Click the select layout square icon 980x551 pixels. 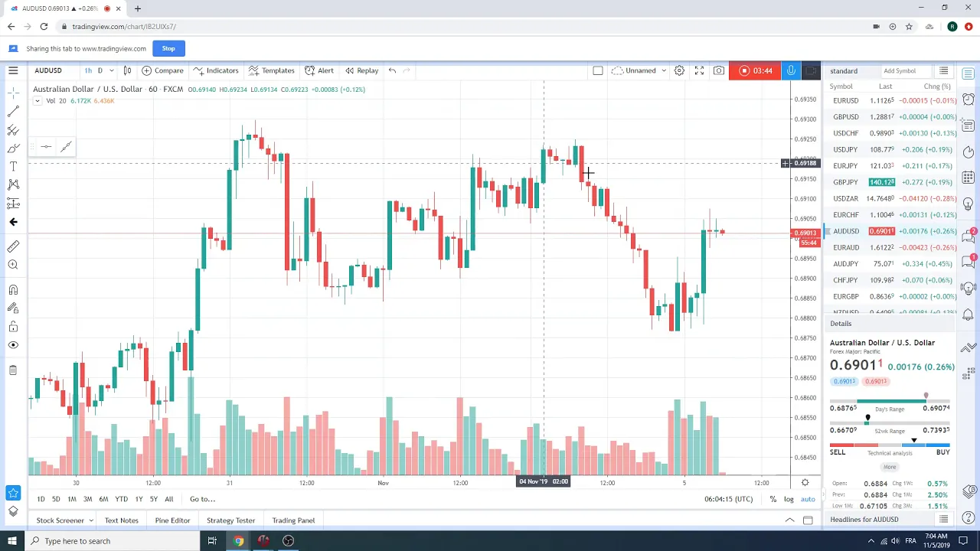(x=598, y=70)
